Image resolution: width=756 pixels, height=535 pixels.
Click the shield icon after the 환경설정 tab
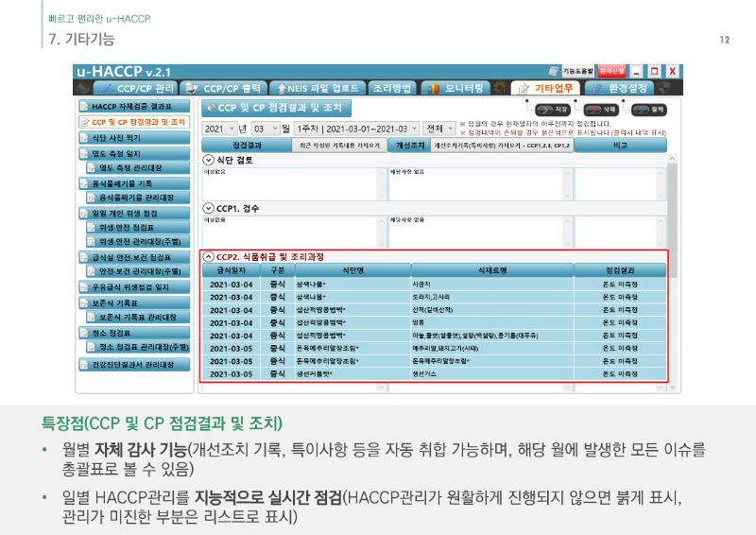pyautogui.click(x=664, y=88)
